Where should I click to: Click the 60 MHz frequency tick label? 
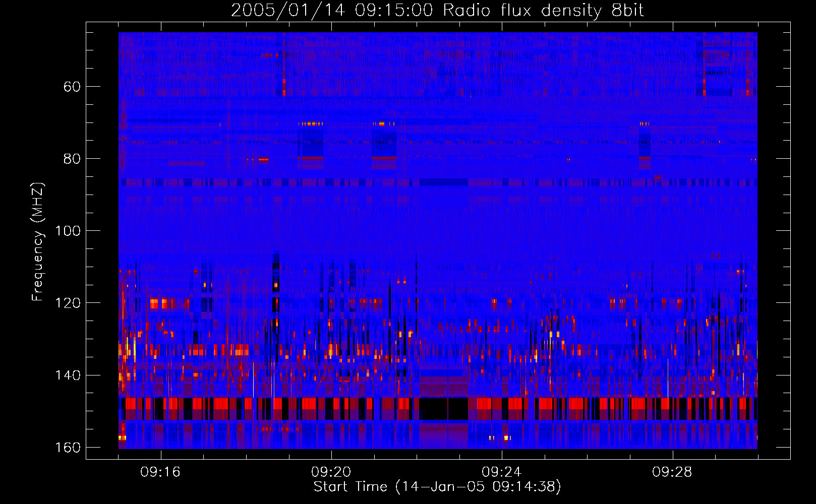pos(72,87)
